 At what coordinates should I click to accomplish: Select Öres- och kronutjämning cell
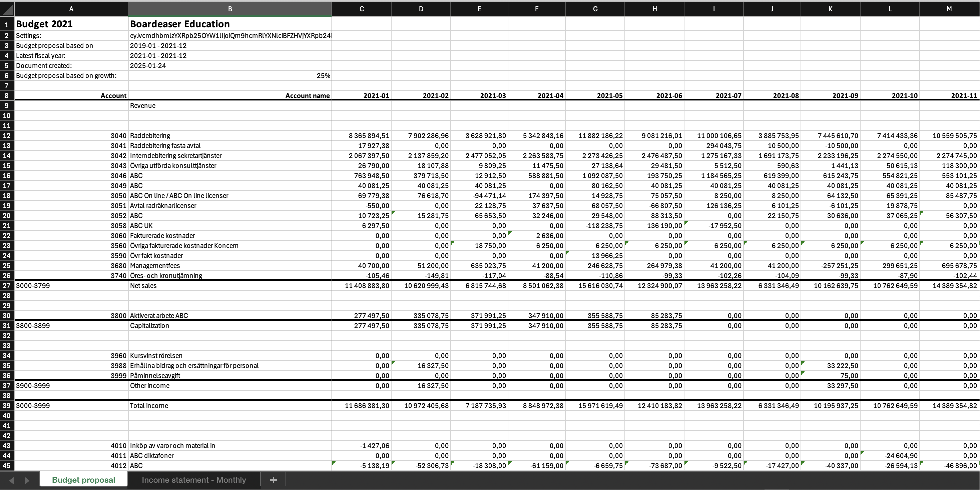pos(230,276)
